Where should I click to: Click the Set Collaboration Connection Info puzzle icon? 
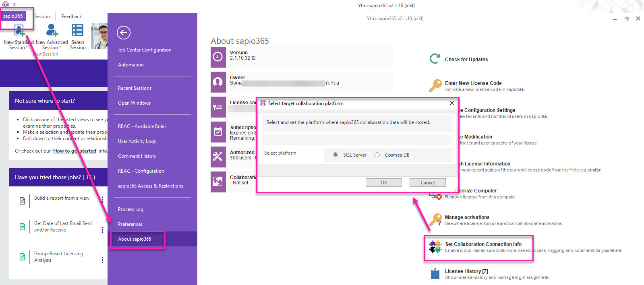[x=435, y=247]
